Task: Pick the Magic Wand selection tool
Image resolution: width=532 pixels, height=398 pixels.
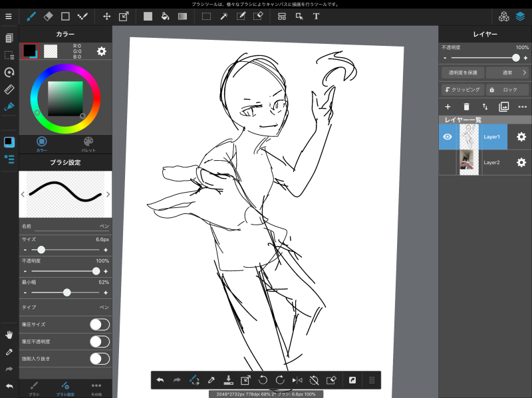Action: pyautogui.click(x=224, y=16)
